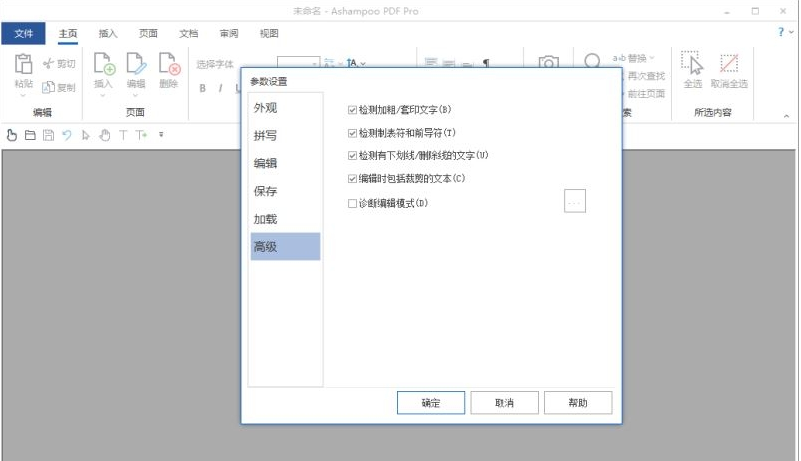Click the 删除 page delete icon
Viewport: 801px width, 461px height.
tap(169, 64)
